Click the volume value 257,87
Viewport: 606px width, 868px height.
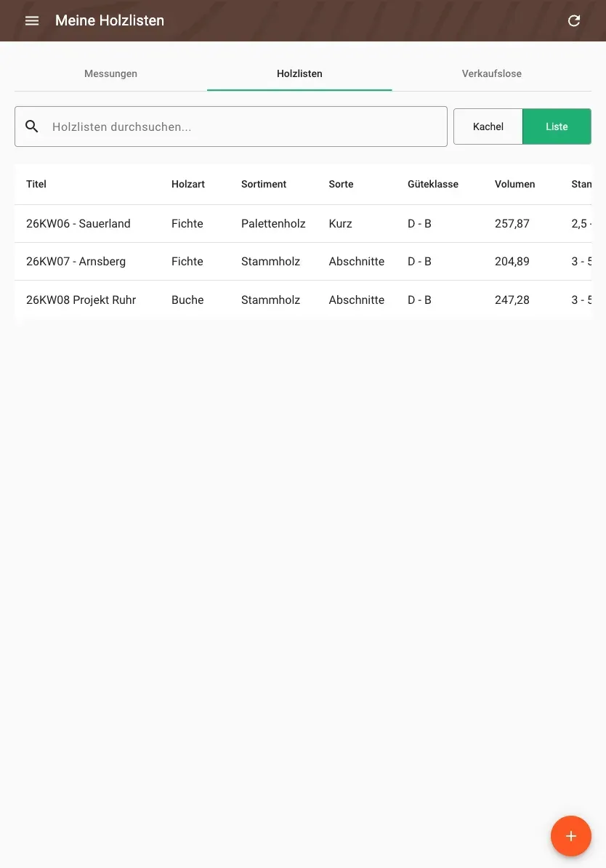pyautogui.click(x=512, y=224)
